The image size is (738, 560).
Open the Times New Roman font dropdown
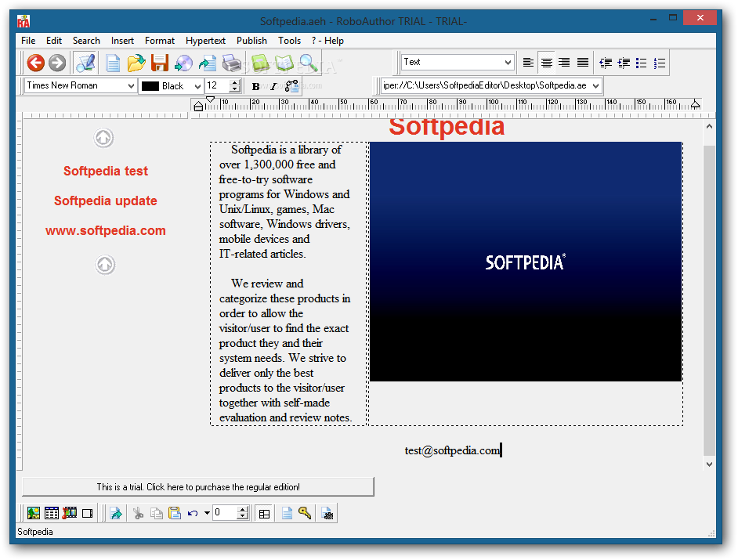tap(131, 85)
